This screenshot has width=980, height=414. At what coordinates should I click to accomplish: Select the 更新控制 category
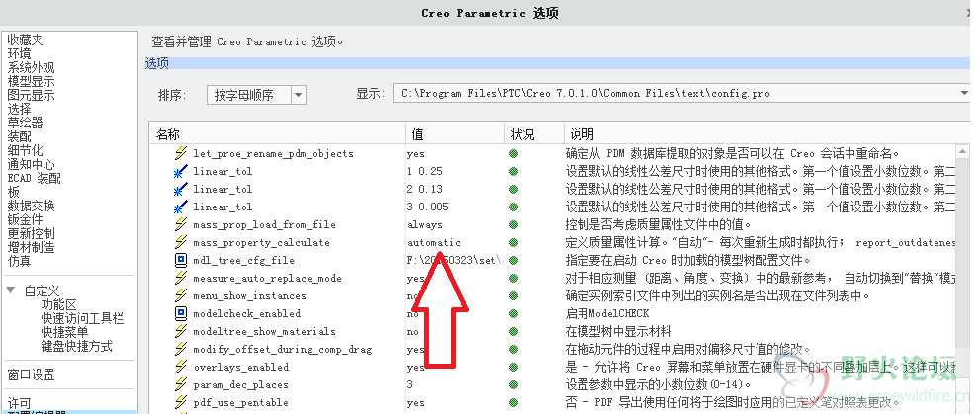[x=31, y=233]
